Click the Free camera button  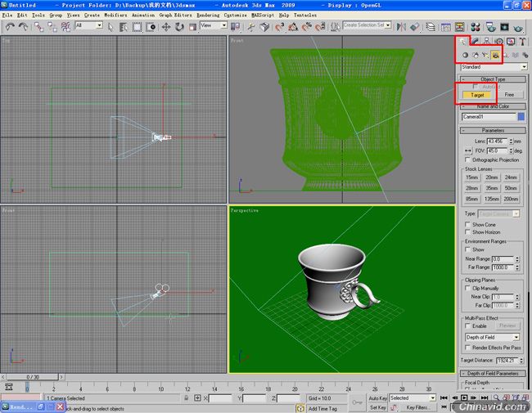pos(509,95)
